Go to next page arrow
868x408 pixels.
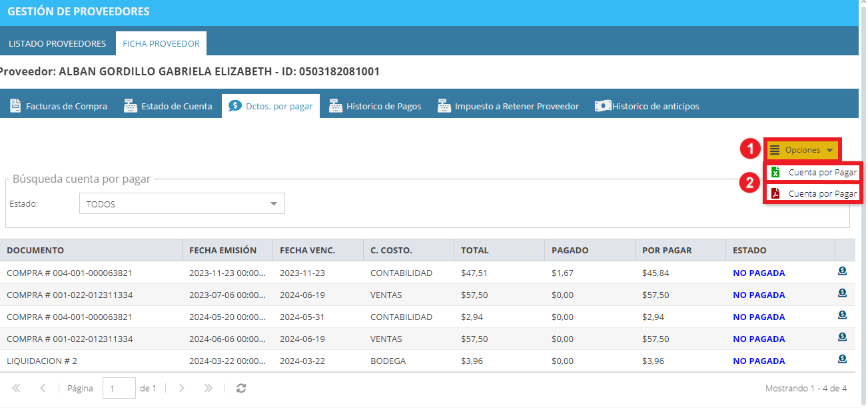181,388
